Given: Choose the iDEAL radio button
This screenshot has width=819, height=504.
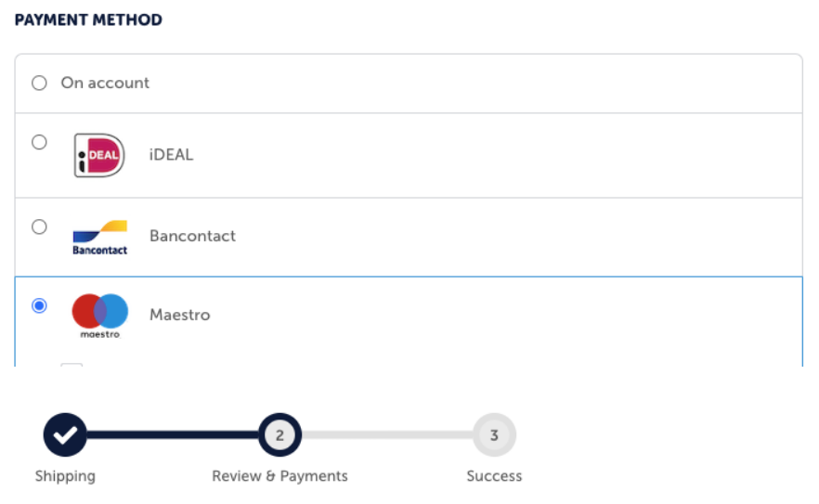Looking at the screenshot, I should click(39, 142).
